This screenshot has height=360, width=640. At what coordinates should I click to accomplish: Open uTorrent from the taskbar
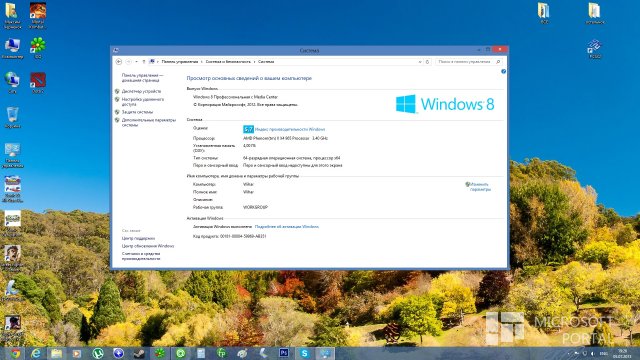[x=98, y=353]
